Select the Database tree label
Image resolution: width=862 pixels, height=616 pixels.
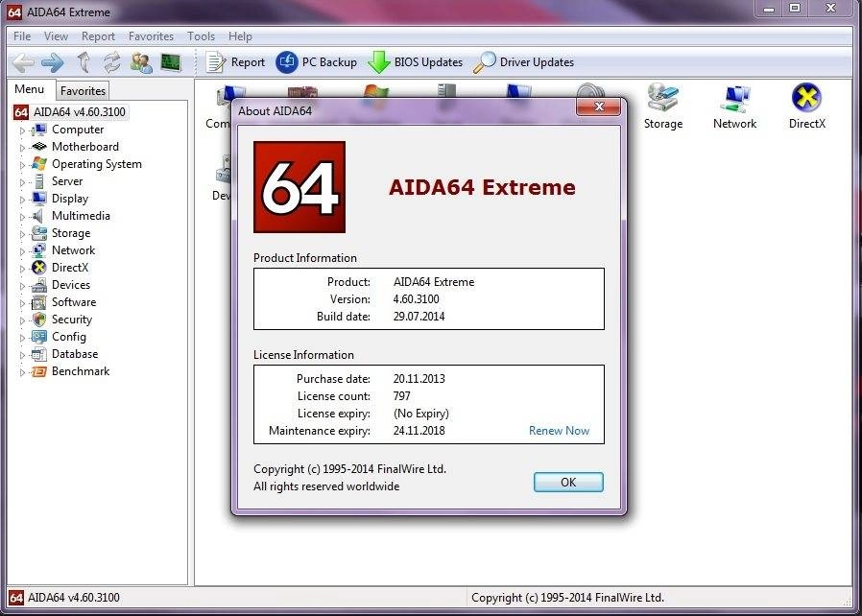75,354
